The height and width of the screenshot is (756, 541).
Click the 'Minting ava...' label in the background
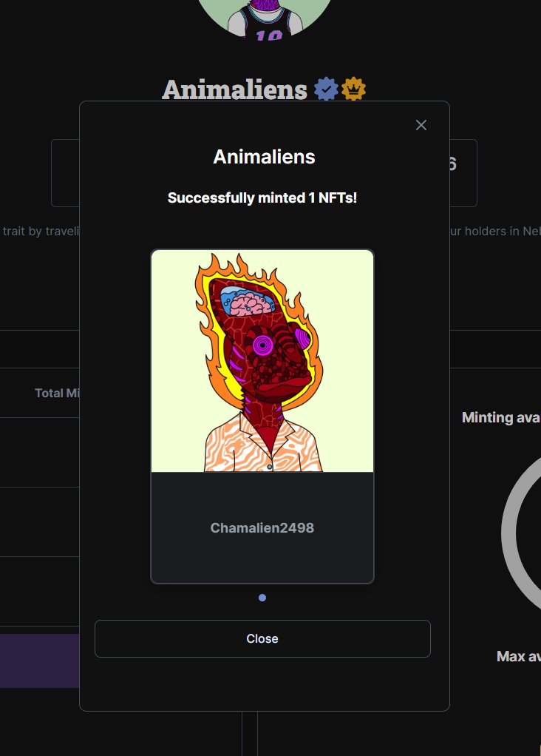tap(501, 417)
